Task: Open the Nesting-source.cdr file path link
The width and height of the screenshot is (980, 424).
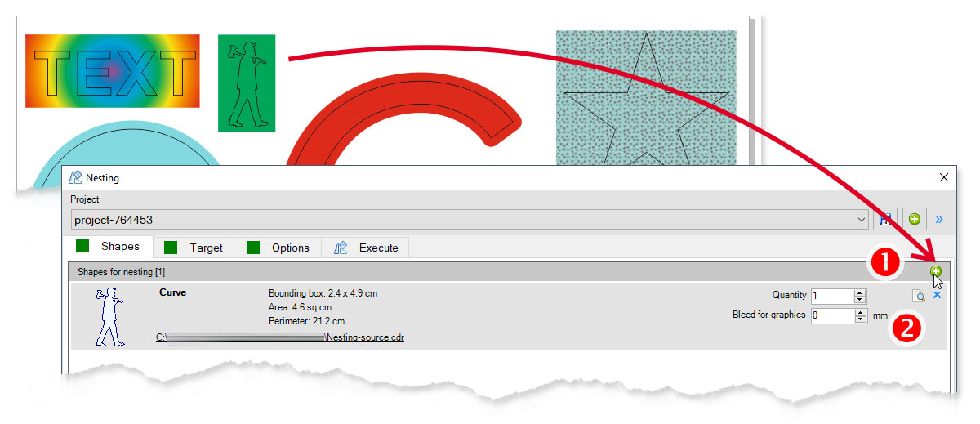Action: 280,337
